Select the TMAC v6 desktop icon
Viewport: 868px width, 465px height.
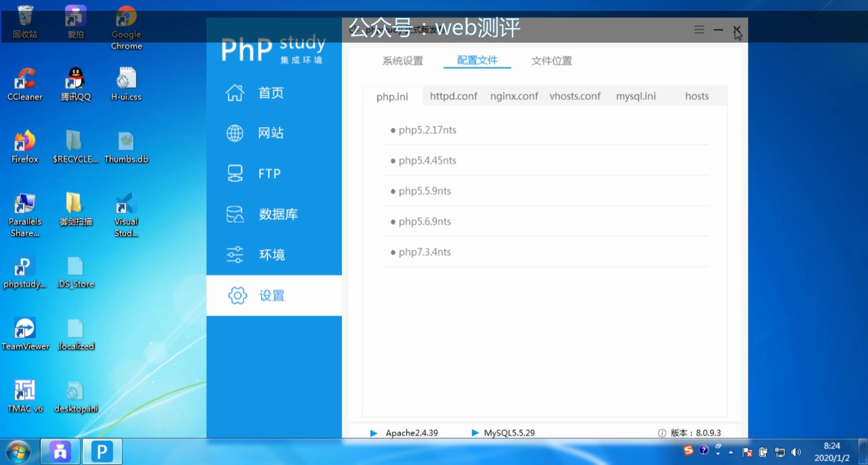25,397
